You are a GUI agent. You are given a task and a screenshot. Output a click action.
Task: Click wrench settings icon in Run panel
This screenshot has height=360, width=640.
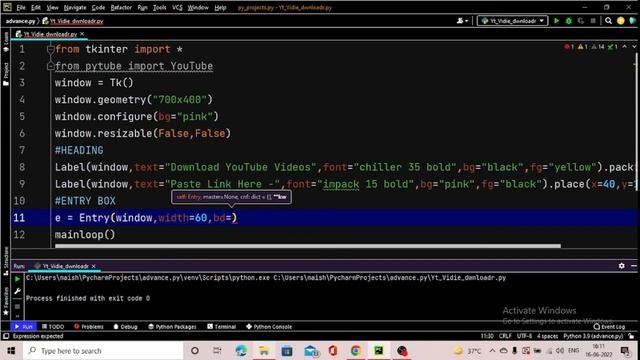click(17, 291)
